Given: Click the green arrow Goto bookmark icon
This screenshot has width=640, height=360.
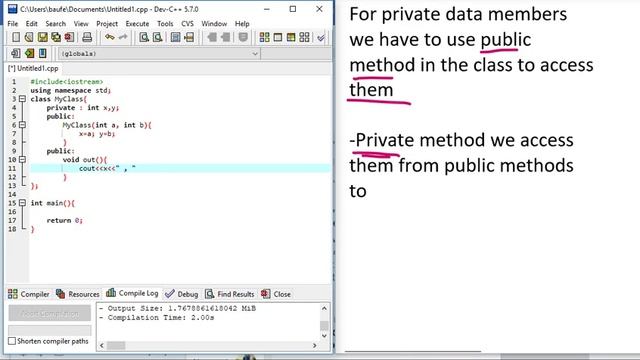Looking at the screenshot, I should click(29, 53).
